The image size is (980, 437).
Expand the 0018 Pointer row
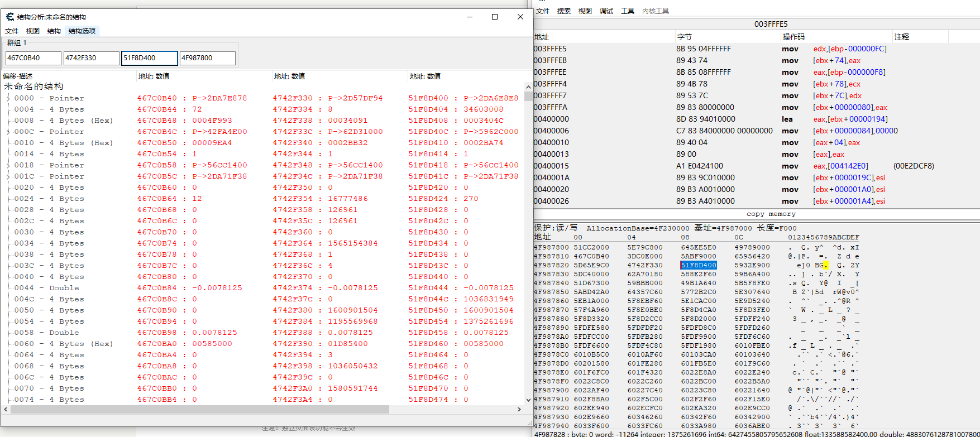[8, 165]
